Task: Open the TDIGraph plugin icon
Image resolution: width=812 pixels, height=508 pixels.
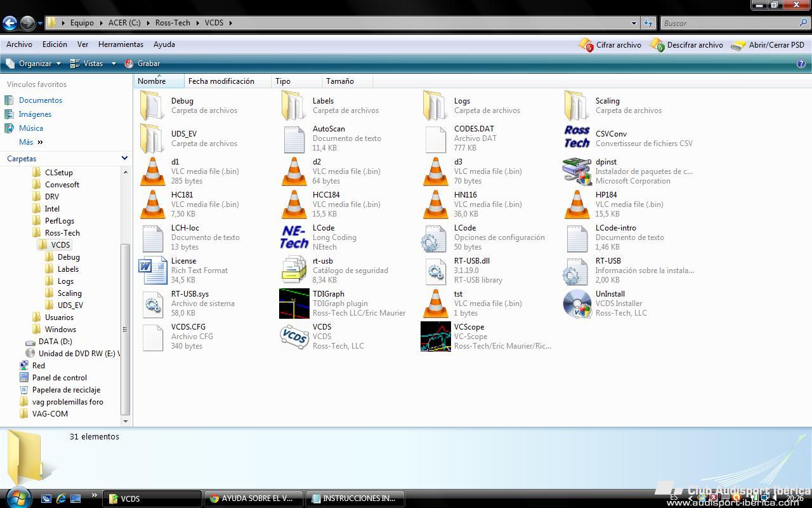Action: point(294,303)
